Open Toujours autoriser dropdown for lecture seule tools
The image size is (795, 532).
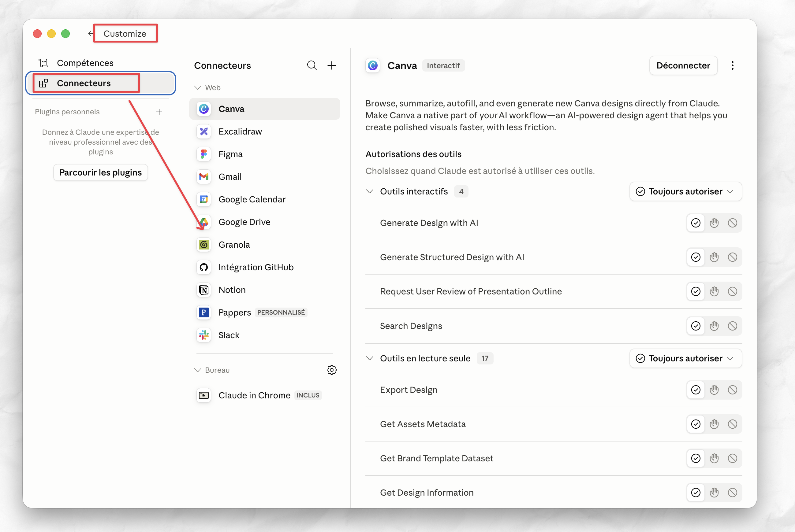coord(685,358)
